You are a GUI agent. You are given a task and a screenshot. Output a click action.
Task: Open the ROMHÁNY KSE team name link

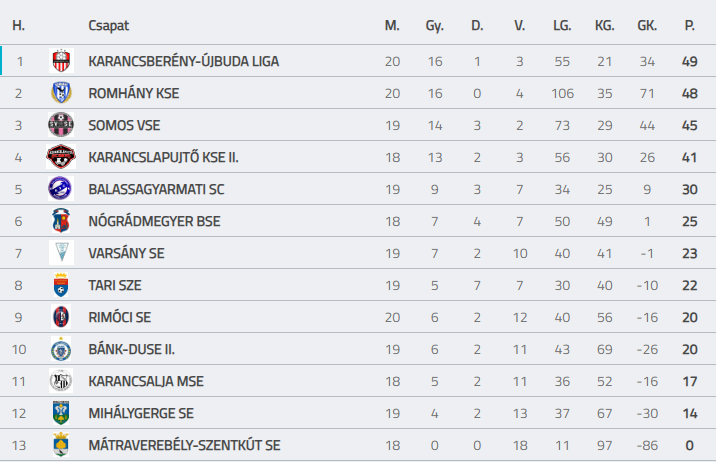click(134, 93)
